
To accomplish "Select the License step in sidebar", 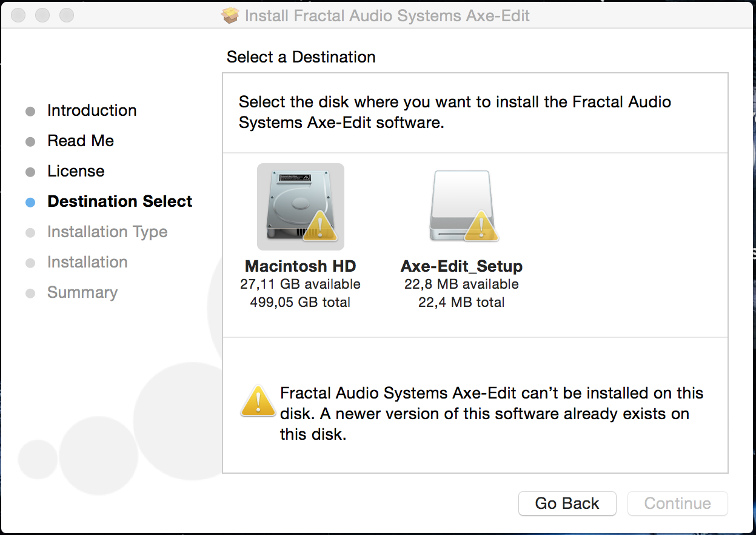I will coord(76,171).
